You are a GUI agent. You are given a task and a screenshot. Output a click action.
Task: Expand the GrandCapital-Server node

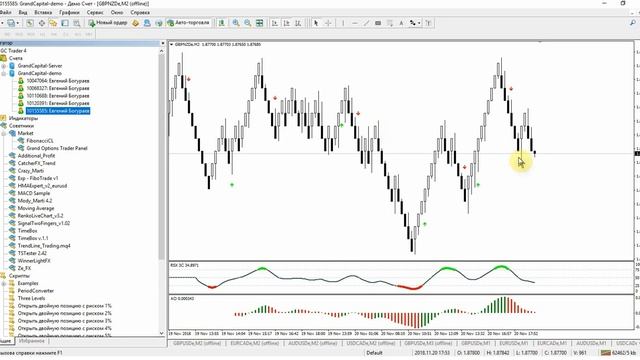pyautogui.click(x=4, y=66)
